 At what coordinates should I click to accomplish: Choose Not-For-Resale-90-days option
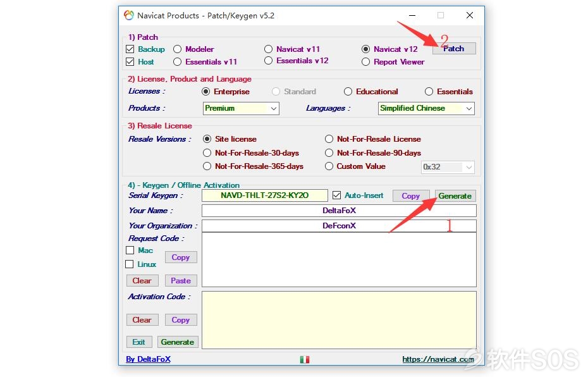coord(329,153)
